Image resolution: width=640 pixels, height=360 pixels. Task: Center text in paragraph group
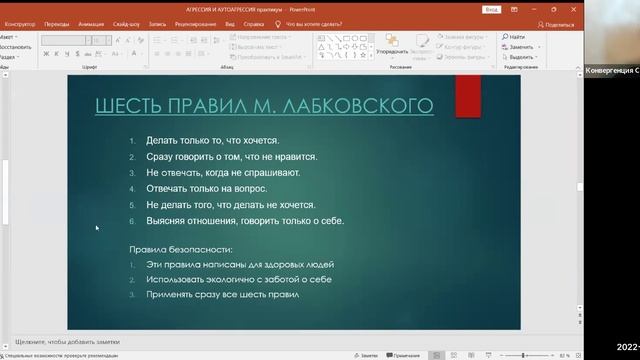click(167, 54)
